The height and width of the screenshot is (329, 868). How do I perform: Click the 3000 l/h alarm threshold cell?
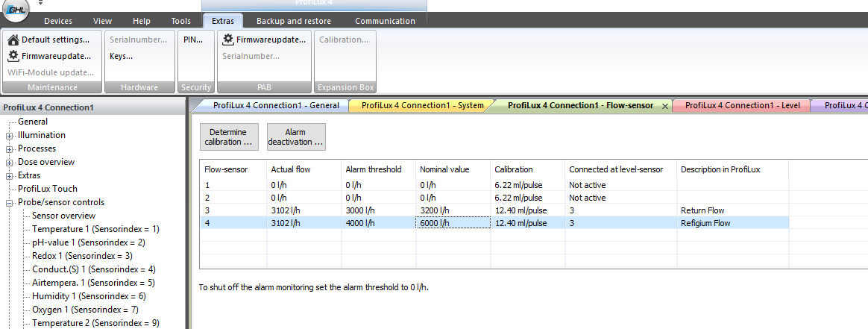[x=379, y=210]
